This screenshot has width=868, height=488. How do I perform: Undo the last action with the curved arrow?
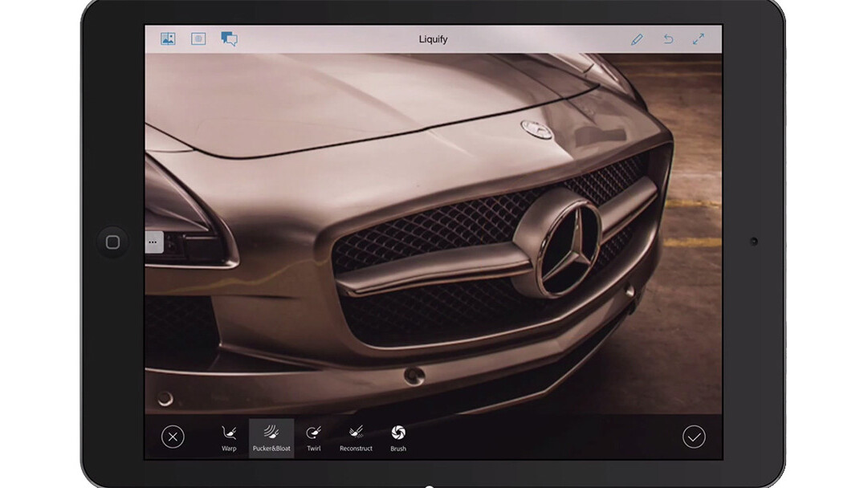pos(668,39)
